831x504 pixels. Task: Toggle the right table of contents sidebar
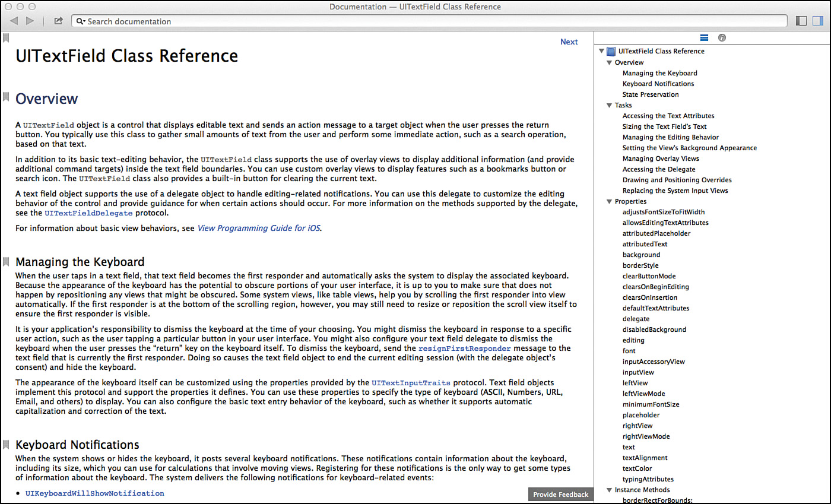pyautogui.click(x=818, y=21)
